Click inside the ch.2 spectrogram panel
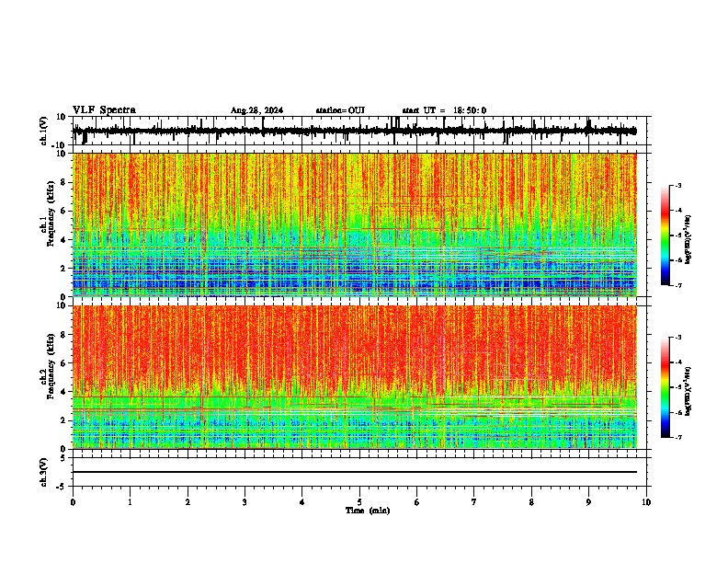This screenshot has height=563, width=728. [354, 377]
